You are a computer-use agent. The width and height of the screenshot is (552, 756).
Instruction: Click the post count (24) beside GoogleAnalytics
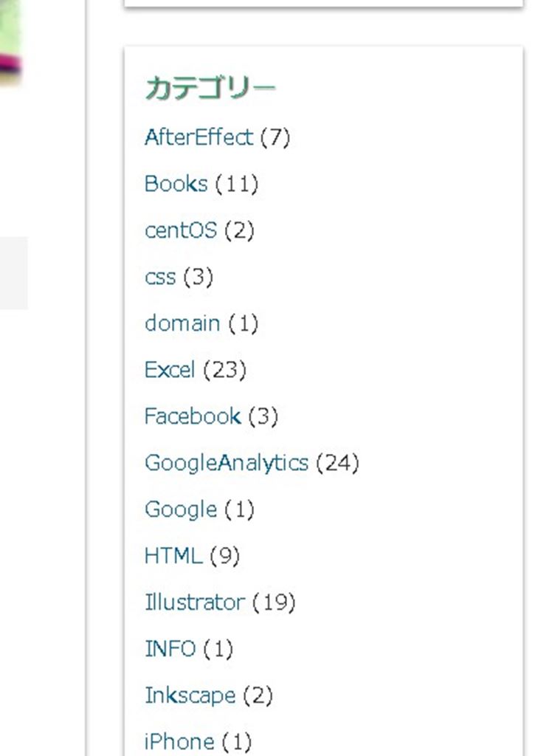(x=337, y=463)
